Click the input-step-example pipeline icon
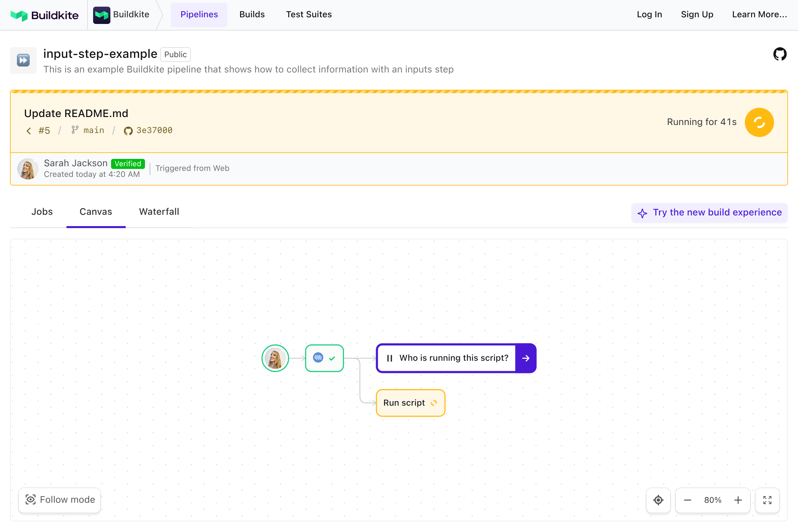 click(x=23, y=61)
